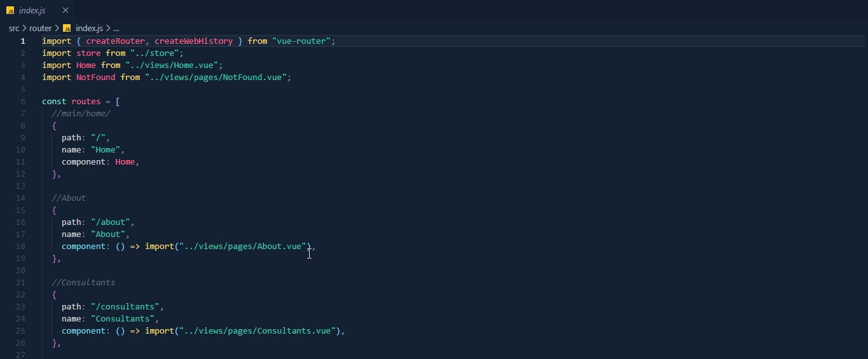Click the JS icon in the breadcrumb

(x=67, y=29)
